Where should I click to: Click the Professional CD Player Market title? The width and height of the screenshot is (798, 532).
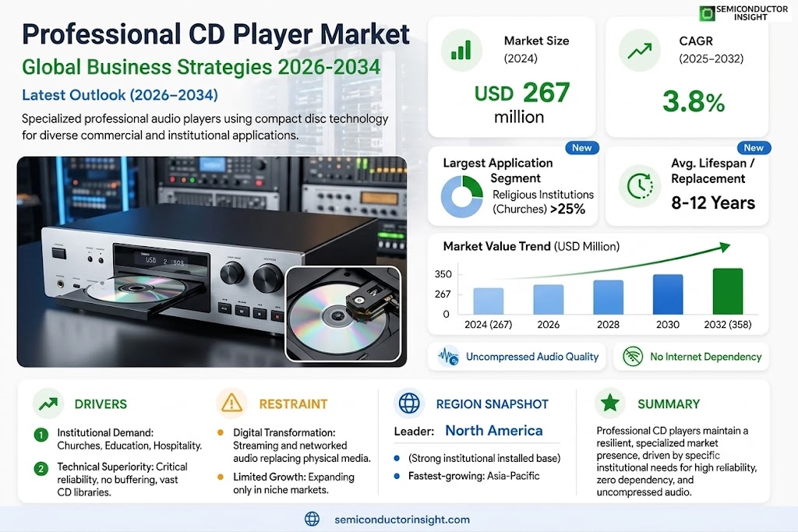216,34
